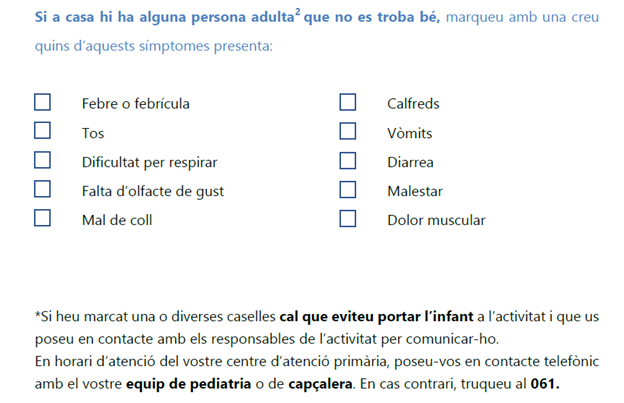The image size is (624, 403).
Task: Select the Falta d'olfacte de gust checkbox
Action: (x=42, y=189)
